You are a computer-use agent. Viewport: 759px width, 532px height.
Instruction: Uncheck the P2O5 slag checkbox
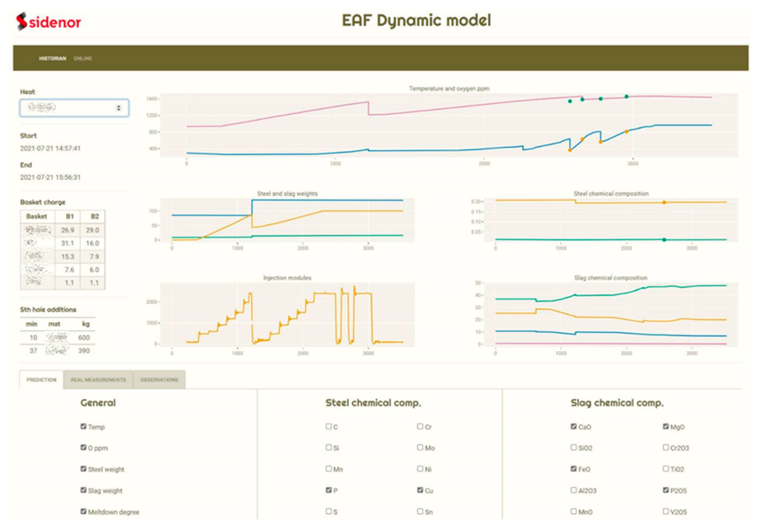pyautogui.click(x=666, y=490)
